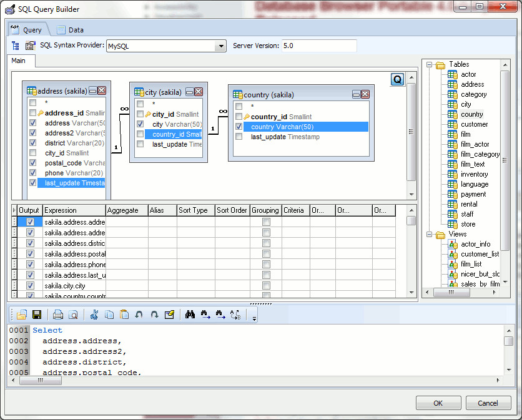522x420 pixels.
Task: Switch to the Query tab
Action: (x=28, y=30)
